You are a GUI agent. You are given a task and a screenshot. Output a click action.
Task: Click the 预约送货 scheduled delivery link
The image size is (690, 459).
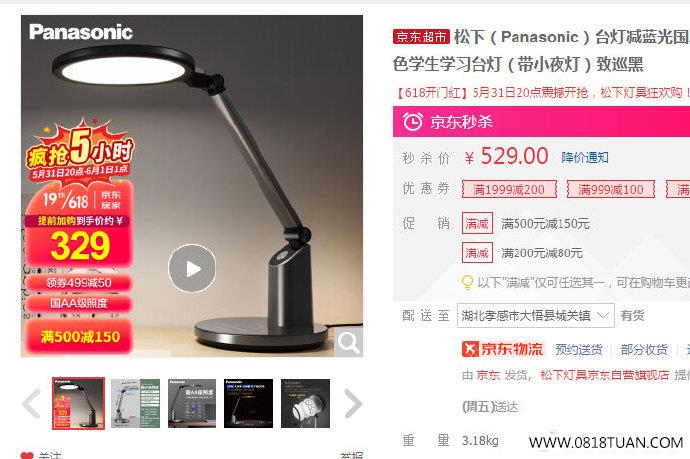coord(579,349)
